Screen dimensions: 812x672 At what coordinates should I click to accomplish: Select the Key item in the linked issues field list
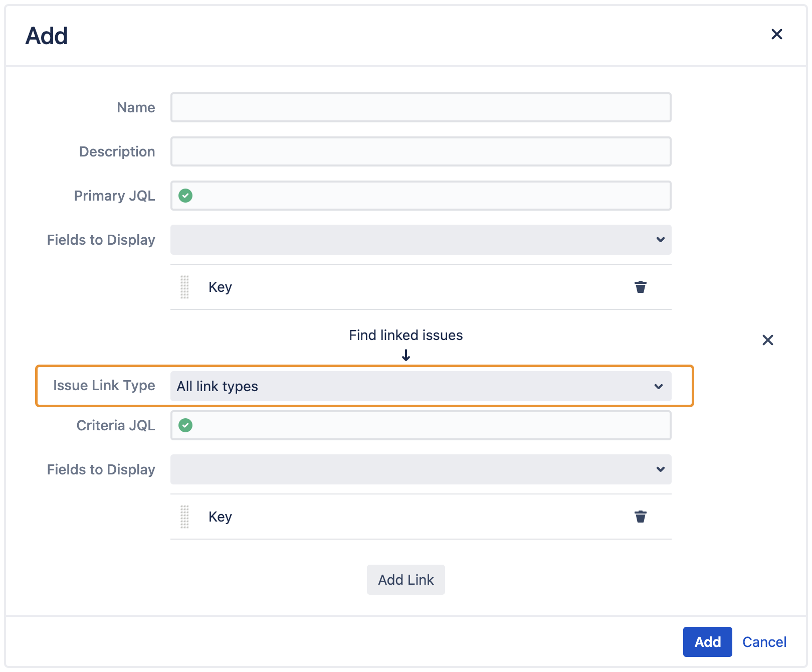pos(220,517)
